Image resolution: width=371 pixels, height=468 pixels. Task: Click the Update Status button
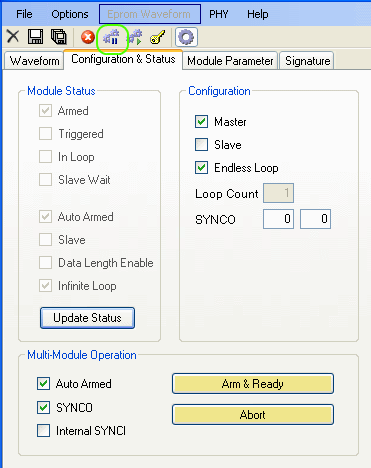coord(87,318)
